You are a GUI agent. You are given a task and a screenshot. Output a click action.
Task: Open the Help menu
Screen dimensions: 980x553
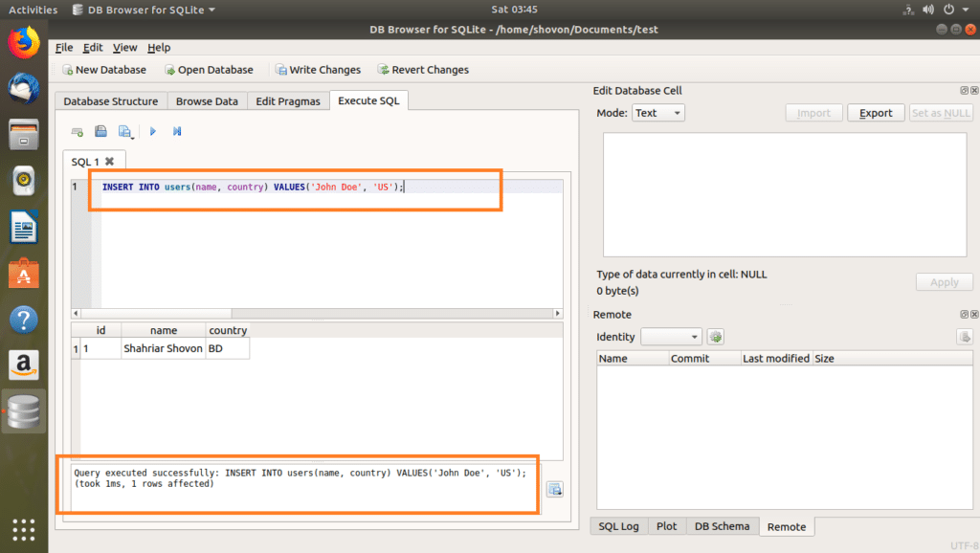[159, 48]
